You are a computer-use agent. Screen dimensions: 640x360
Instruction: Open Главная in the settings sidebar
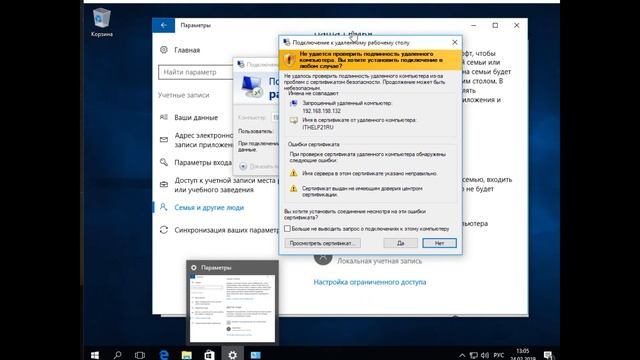tap(187, 50)
